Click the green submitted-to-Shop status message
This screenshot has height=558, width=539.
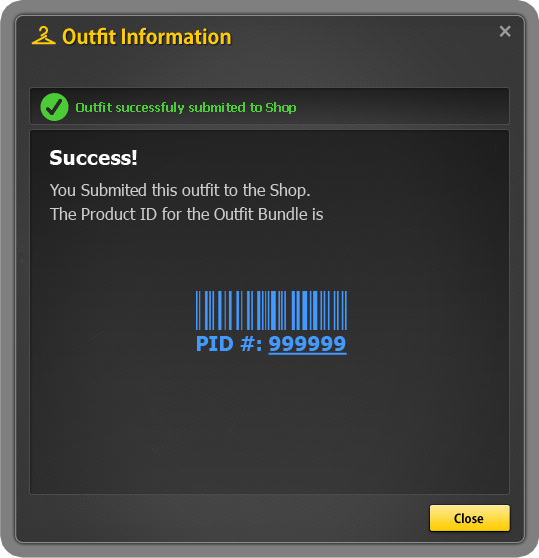coord(186,107)
